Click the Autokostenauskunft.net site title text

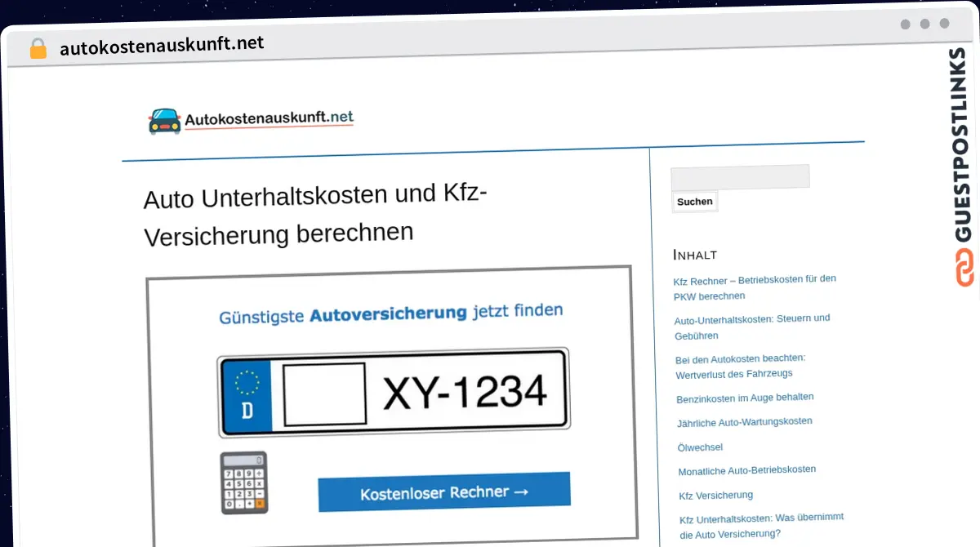click(269, 118)
